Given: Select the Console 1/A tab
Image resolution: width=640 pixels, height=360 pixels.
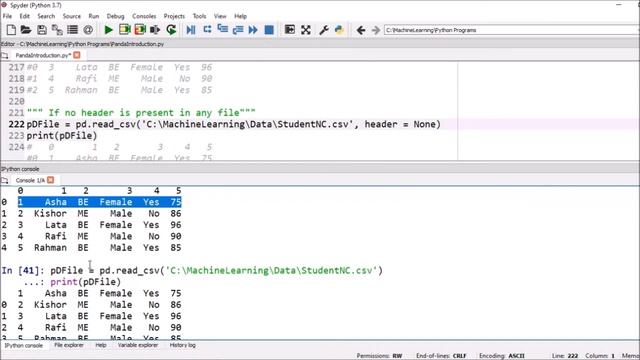Looking at the screenshot, I should (x=30, y=180).
